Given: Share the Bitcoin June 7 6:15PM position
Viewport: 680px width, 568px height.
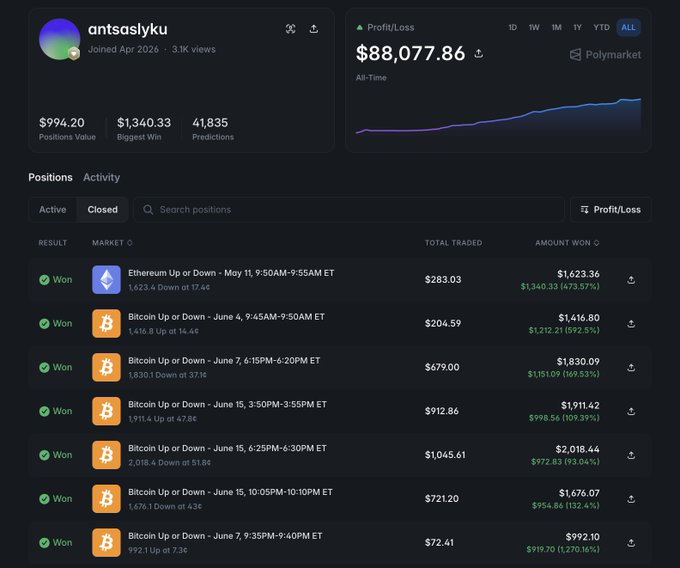Looking at the screenshot, I should pyautogui.click(x=631, y=367).
